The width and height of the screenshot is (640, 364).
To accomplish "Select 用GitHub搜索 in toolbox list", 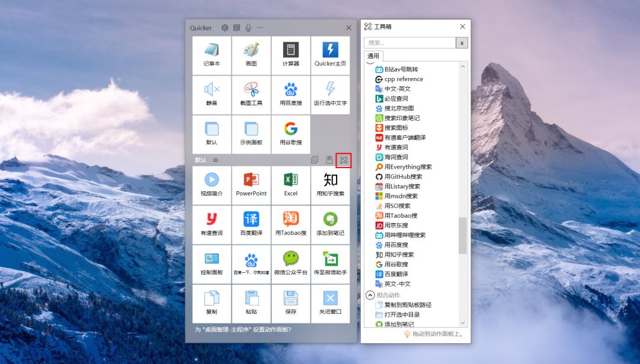I will click(399, 176).
